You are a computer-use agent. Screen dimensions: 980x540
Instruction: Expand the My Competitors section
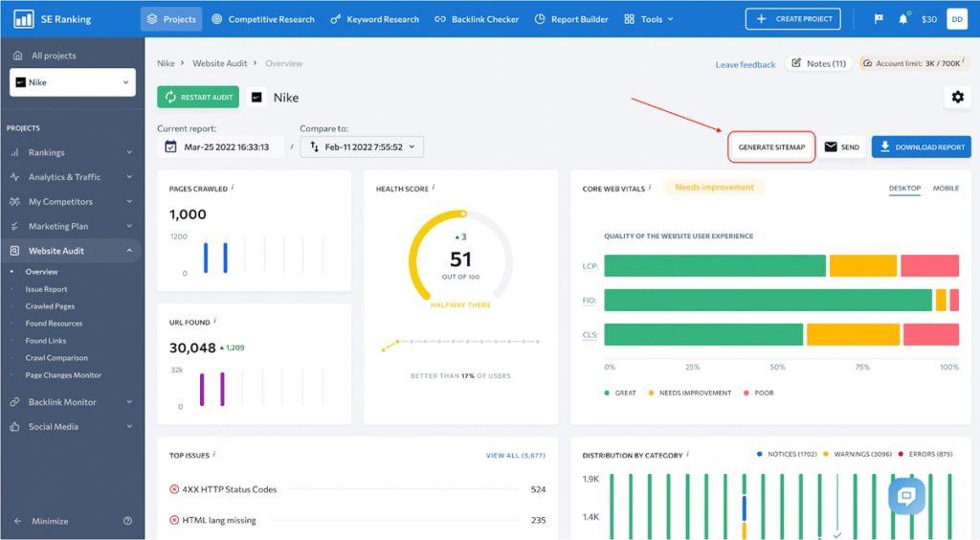click(129, 201)
